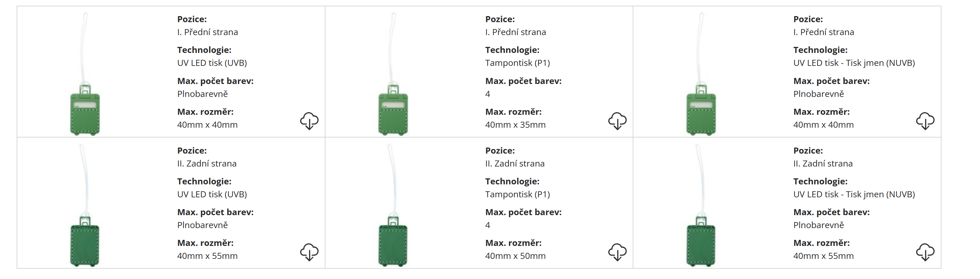Download template for back side Tampontisk (P1)

pyautogui.click(x=617, y=252)
